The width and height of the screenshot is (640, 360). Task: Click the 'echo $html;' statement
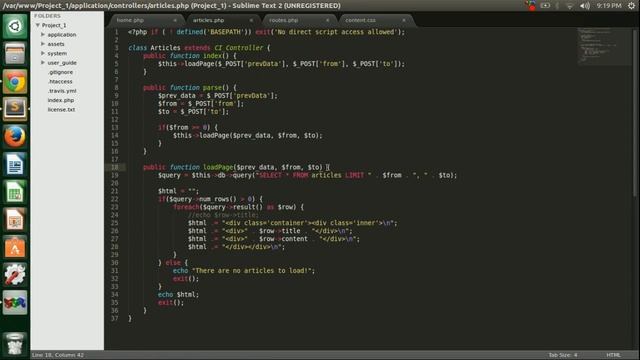(178, 295)
